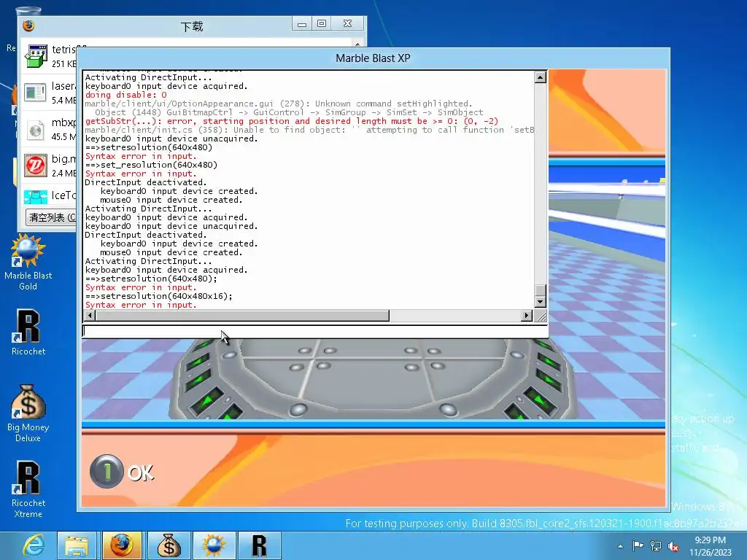Click the OK button in Marble Blast XP
Screen dimensions: 747x560
pyautogui.click(x=122, y=472)
